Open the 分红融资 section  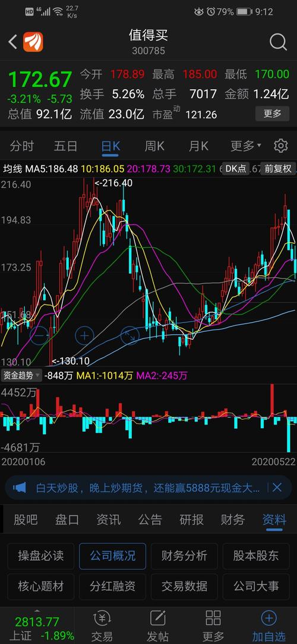click(x=112, y=586)
